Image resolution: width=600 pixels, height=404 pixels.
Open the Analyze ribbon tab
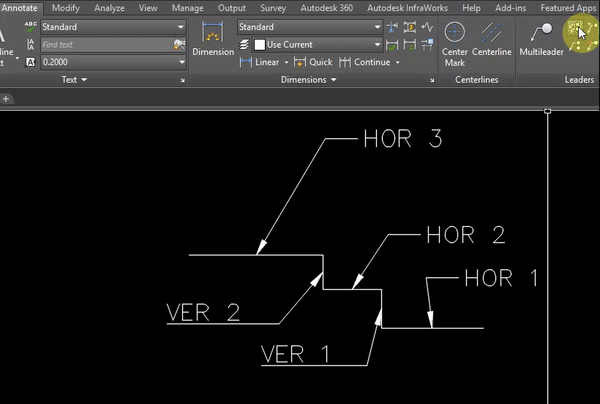109,8
